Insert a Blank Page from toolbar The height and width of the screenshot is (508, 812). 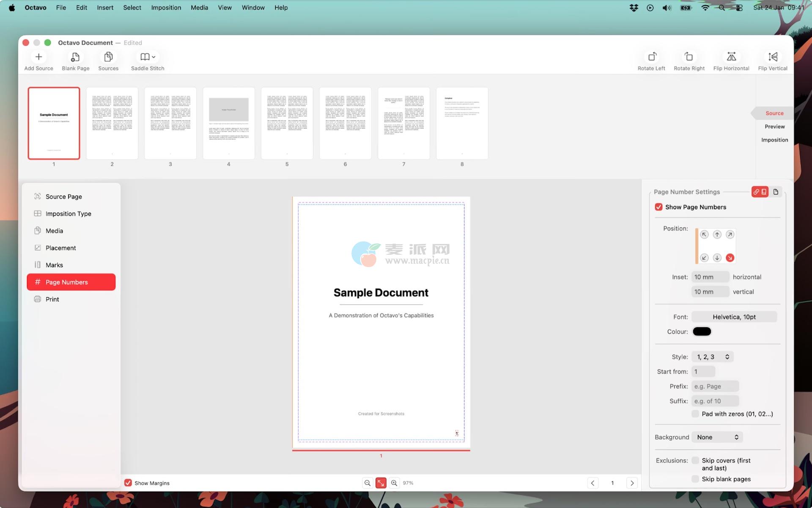[x=75, y=57]
